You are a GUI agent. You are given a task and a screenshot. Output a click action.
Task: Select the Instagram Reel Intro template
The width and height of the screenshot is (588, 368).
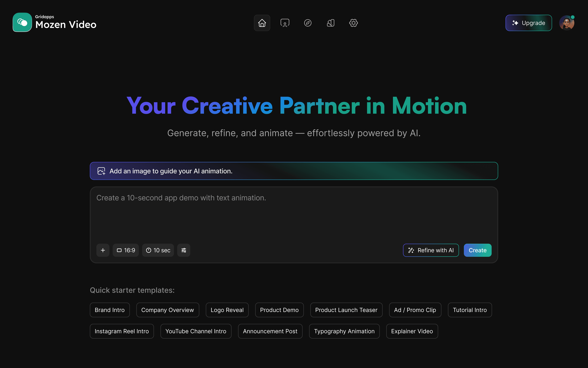122,331
